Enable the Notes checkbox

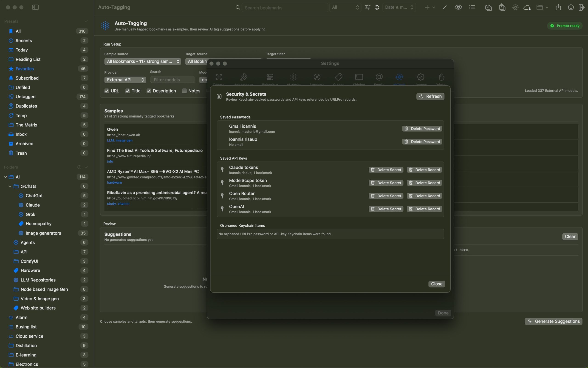click(x=184, y=91)
